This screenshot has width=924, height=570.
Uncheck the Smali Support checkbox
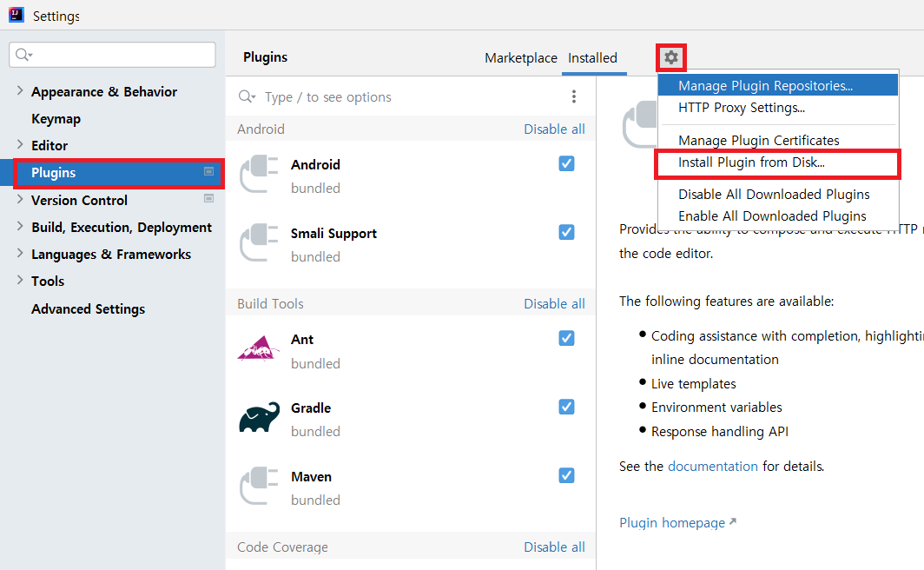coord(566,232)
